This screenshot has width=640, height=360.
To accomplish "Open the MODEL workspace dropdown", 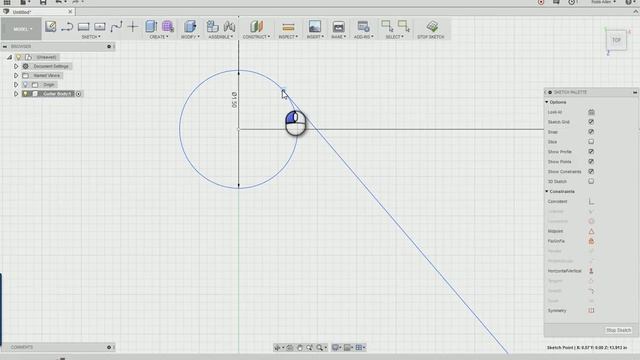I will click(x=21, y=29).
